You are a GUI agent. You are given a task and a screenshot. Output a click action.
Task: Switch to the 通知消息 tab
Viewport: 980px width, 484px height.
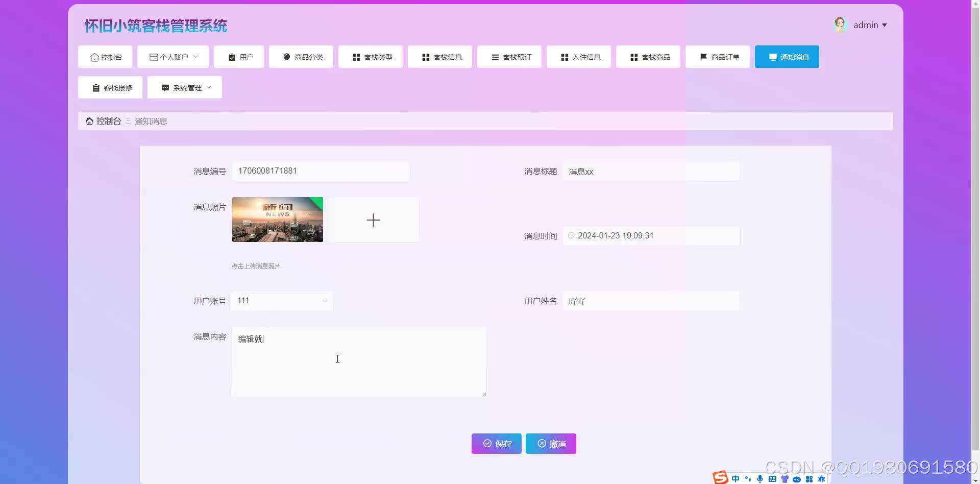pos(787,57)
